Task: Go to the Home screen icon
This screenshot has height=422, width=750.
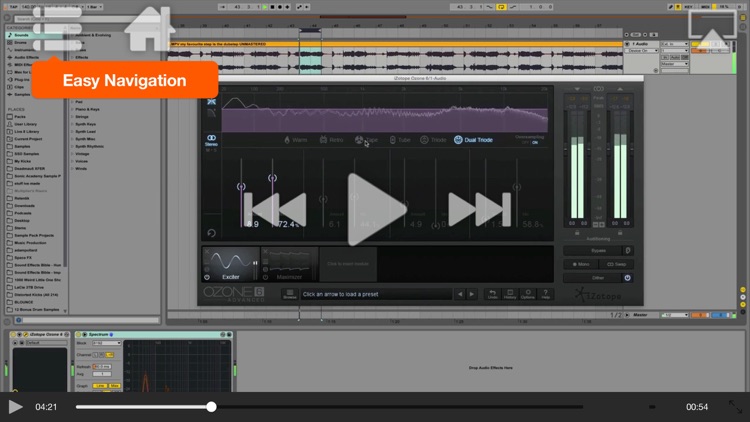Action: [149, 29]
